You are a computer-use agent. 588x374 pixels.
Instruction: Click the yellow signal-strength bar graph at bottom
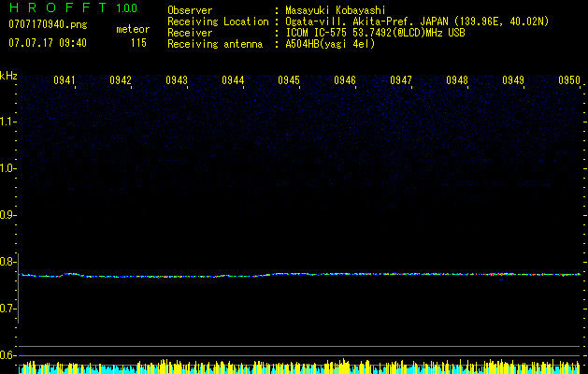tap(300, 367)
